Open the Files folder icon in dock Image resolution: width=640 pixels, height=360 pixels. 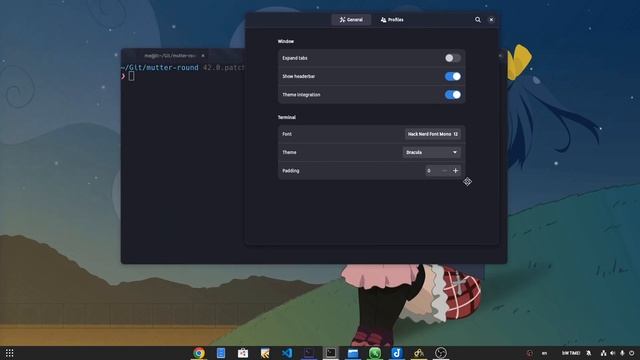pos(353,353)
